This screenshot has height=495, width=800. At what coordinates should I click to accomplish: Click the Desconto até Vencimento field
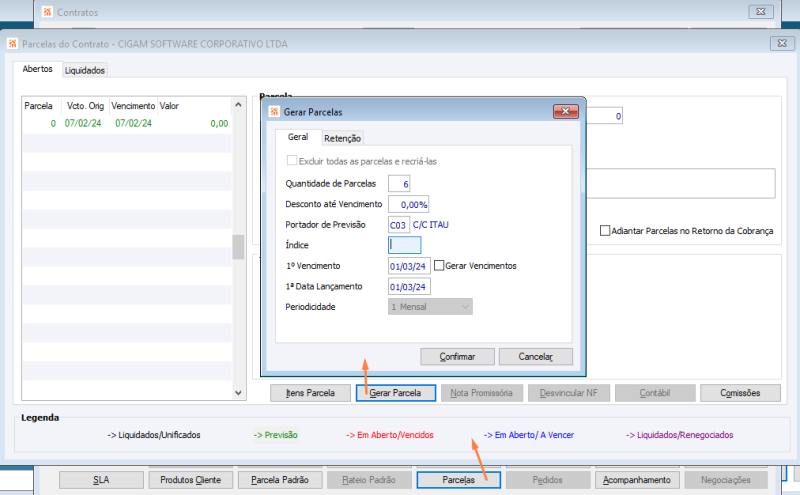(x=408, y=204)
